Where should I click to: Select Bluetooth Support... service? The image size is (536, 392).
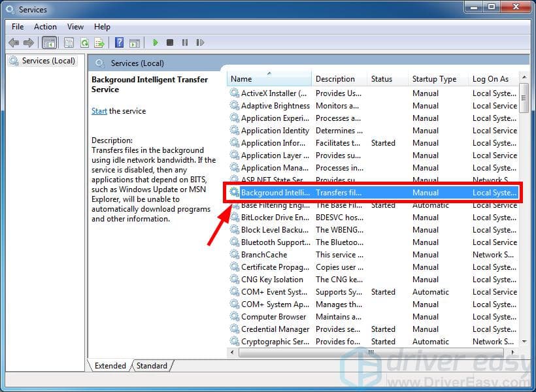373,242
